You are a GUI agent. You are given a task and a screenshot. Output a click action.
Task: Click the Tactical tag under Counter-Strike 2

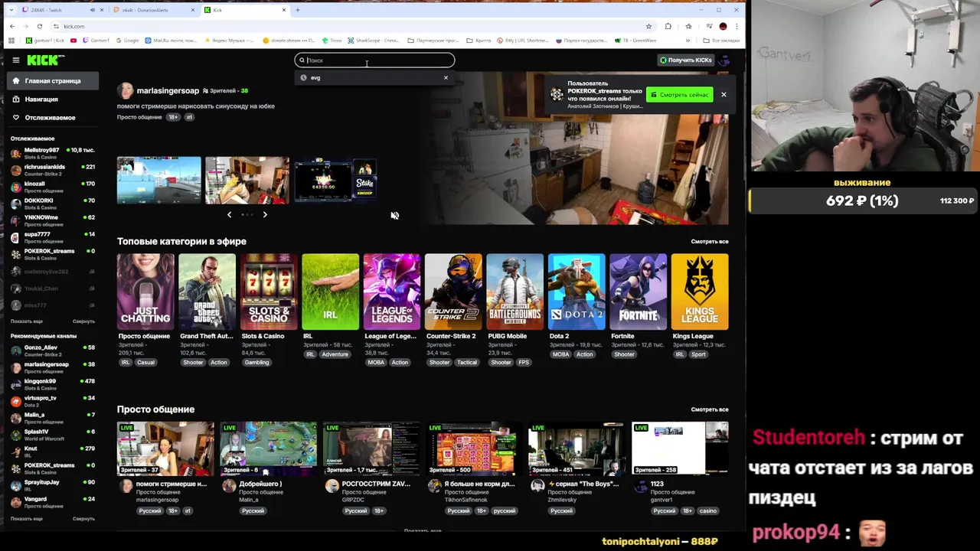coord(467,363)
